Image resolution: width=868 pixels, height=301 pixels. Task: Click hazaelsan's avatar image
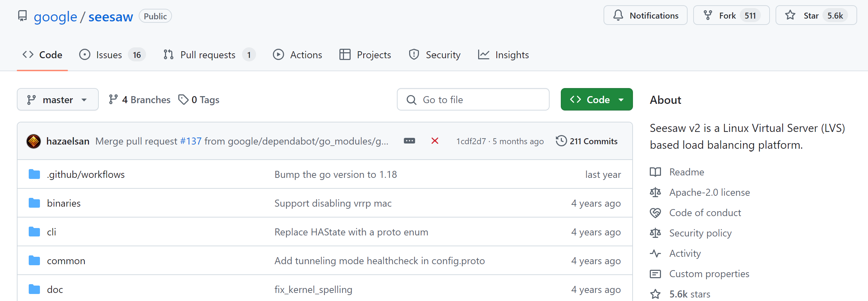point(34,141)
